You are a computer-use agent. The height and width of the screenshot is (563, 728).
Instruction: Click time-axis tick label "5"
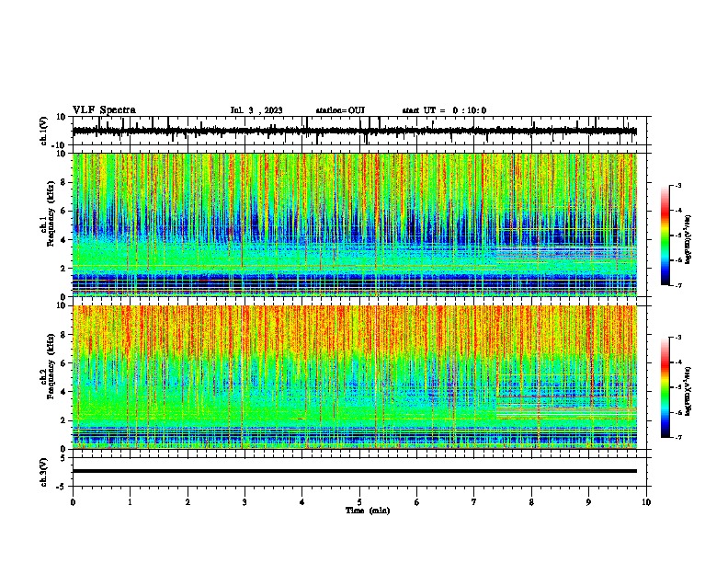pyautogui.click(x=359, y=502)
